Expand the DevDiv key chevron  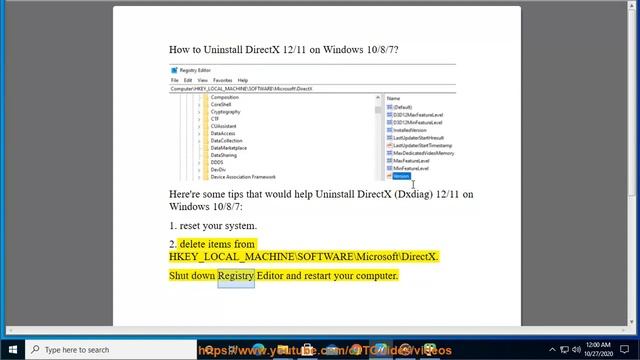(199, 170)
